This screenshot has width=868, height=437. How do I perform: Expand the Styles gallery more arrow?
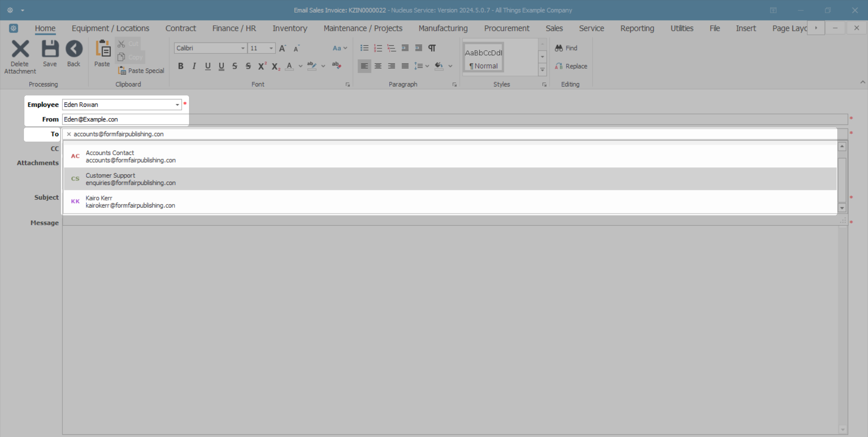click(542, 70)
